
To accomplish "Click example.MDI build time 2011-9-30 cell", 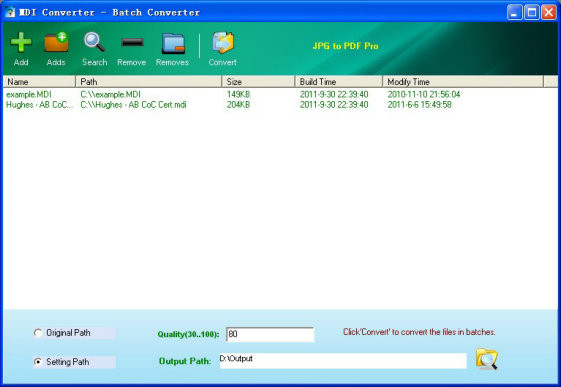I will coord(334,94).
